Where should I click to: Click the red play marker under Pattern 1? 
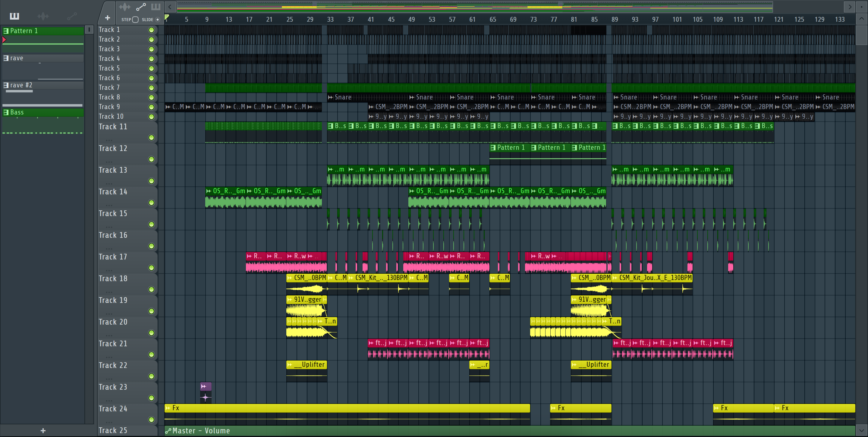pos(4,40)
